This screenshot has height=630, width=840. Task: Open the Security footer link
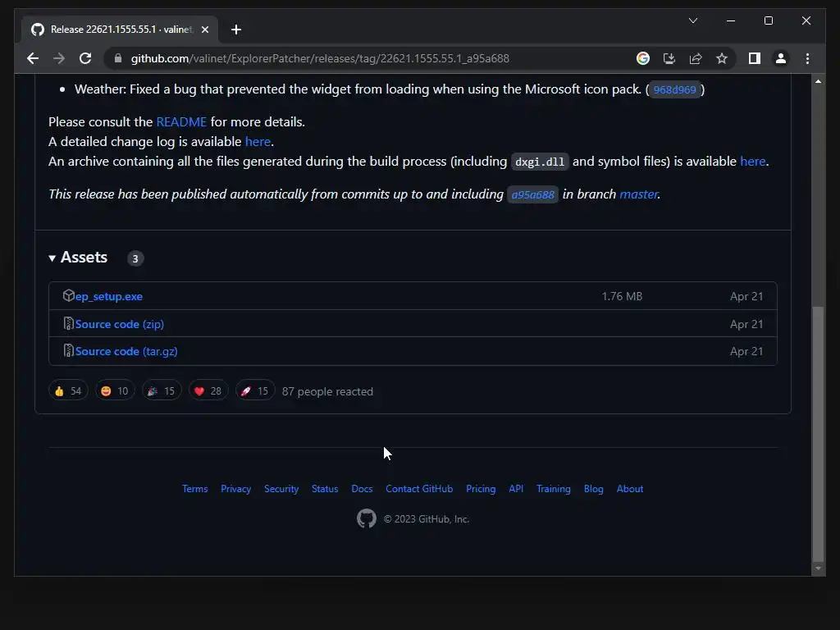(281, 489)
